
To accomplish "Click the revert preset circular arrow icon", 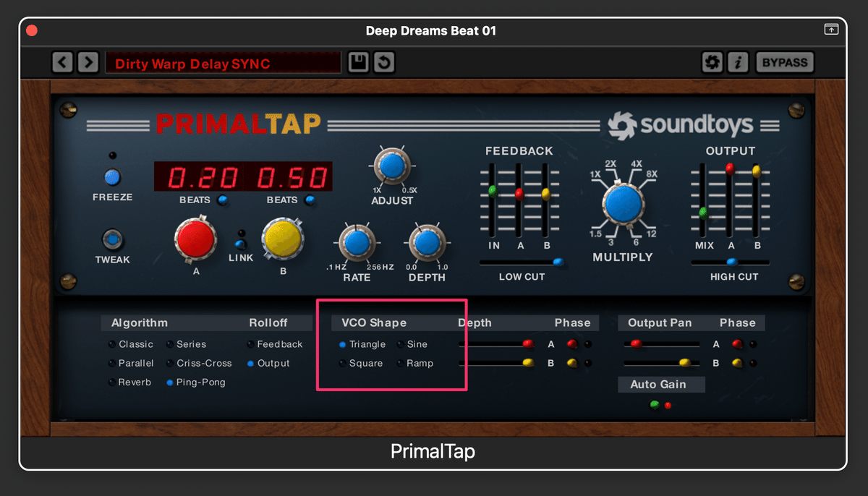I will [384, 62].
